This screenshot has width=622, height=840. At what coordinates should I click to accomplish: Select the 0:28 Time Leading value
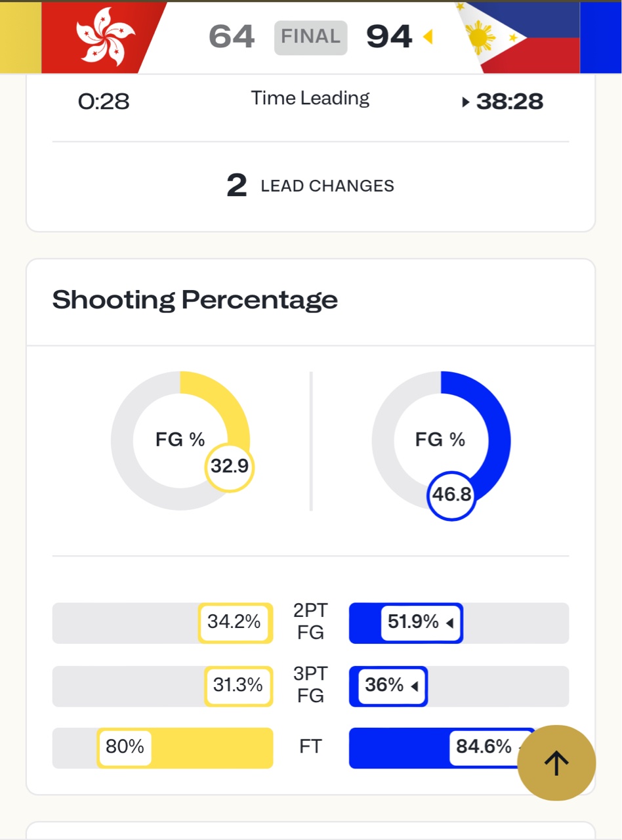[104, 102]
